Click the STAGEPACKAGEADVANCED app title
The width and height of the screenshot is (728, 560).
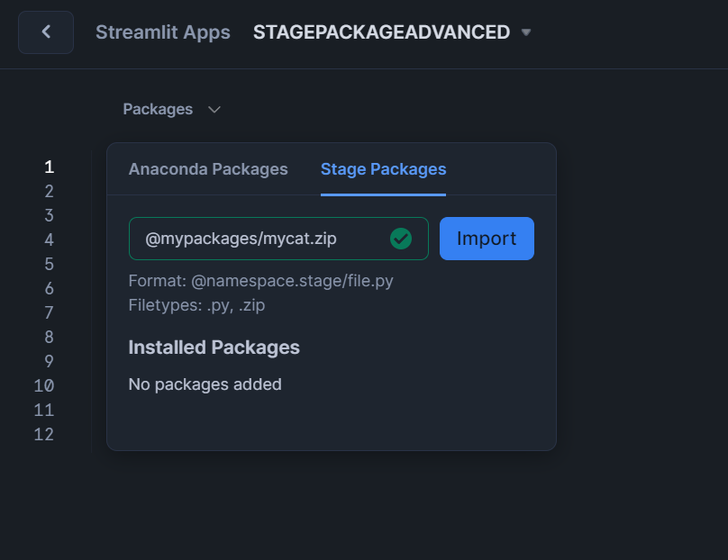tap(381, 32)
